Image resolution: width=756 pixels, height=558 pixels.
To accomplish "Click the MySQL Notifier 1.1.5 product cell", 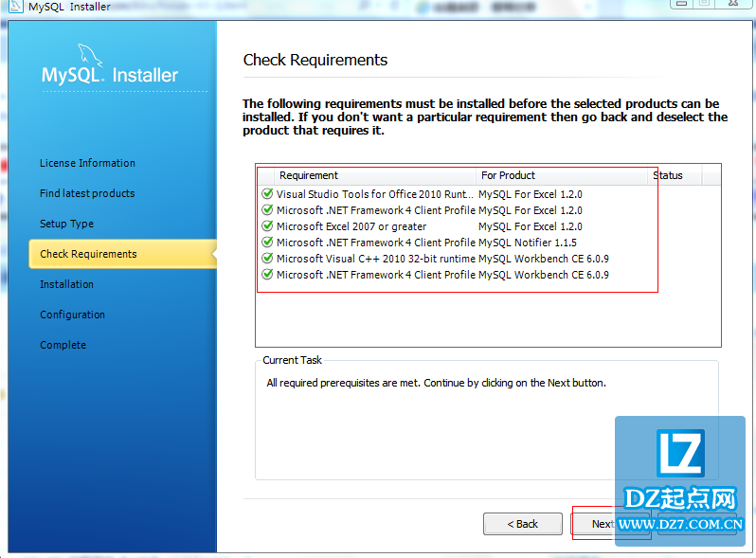I will (x=528, y=243).
